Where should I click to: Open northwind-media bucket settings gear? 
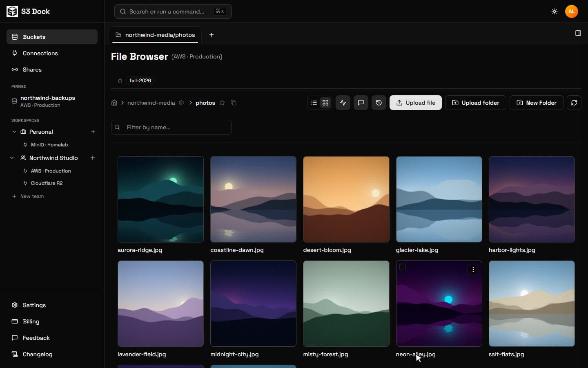(181, 103)
